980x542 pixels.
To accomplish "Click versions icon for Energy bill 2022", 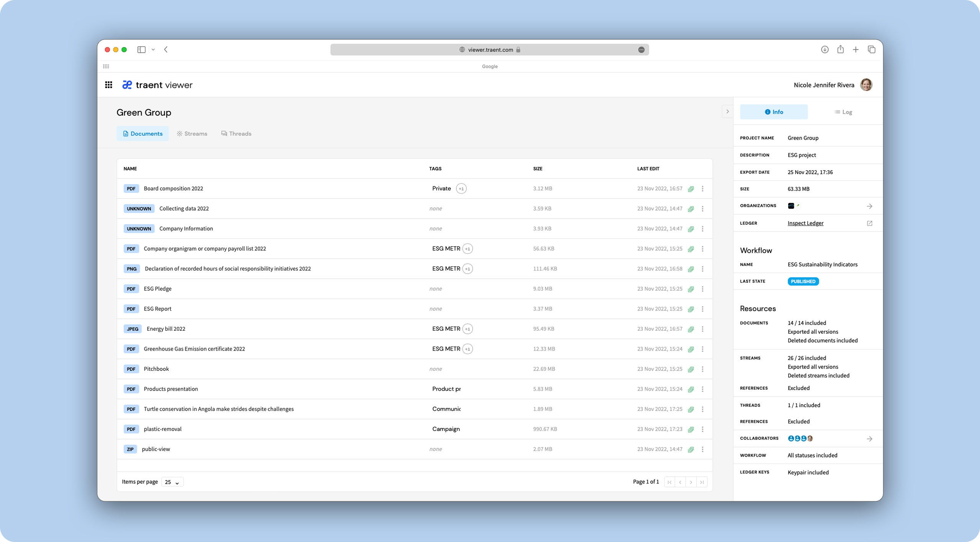I will click(691, 329).
